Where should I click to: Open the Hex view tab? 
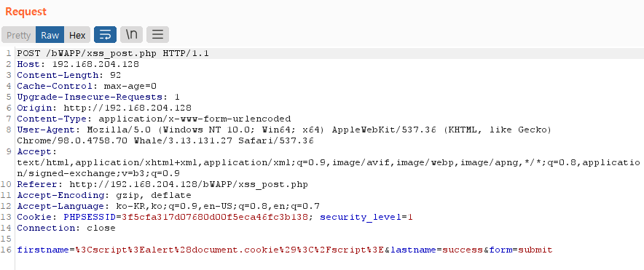77,35
